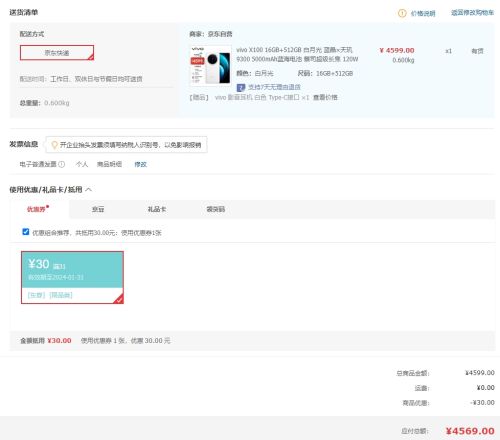Open the 支持7天无理由退货 return policy link
This screenshot has width=500, height=440.
pyautogui.click(x=274, y=87)
